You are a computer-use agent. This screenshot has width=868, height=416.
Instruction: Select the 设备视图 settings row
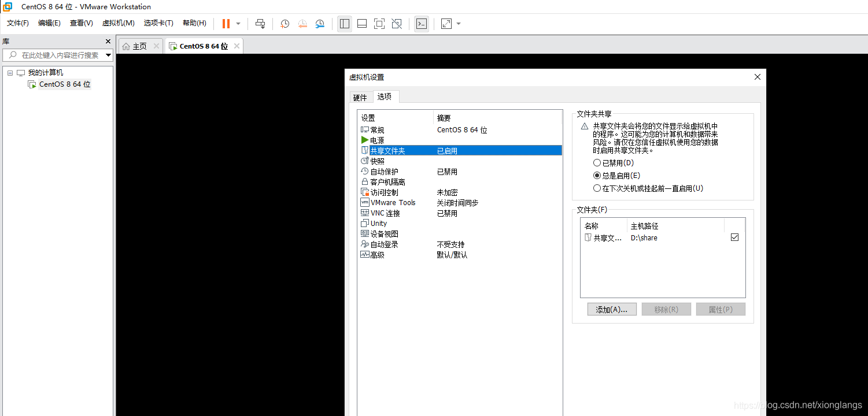(460, 234)
